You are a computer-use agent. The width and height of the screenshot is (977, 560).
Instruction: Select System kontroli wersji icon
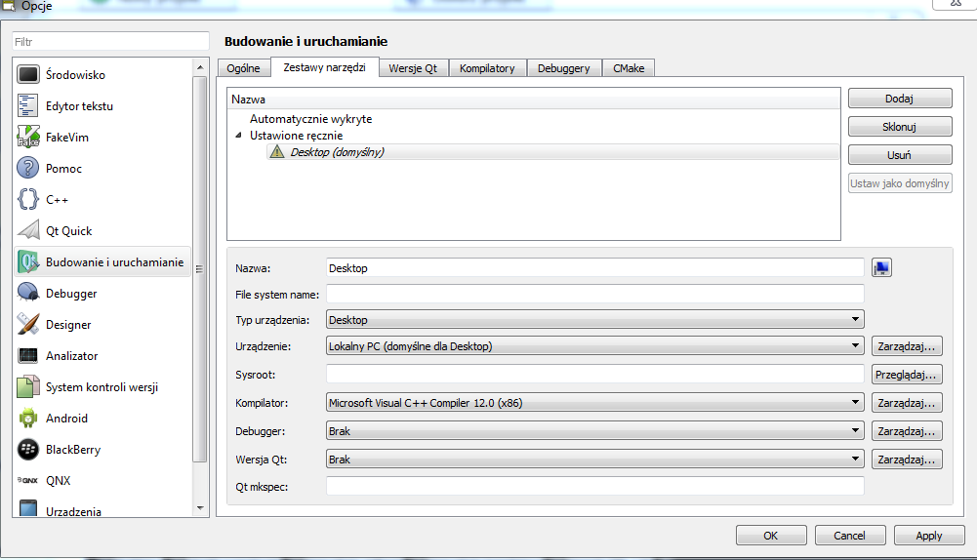(x=27, y=387)
